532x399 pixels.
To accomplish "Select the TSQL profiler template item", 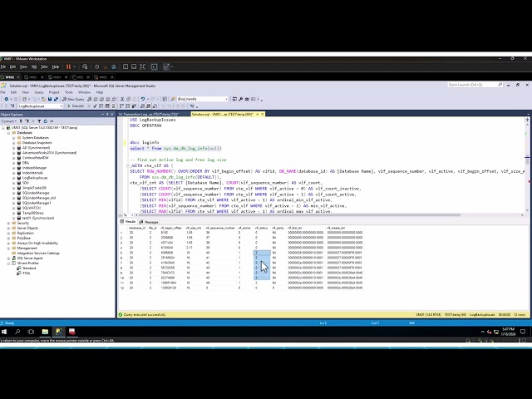I will (27, 273).
